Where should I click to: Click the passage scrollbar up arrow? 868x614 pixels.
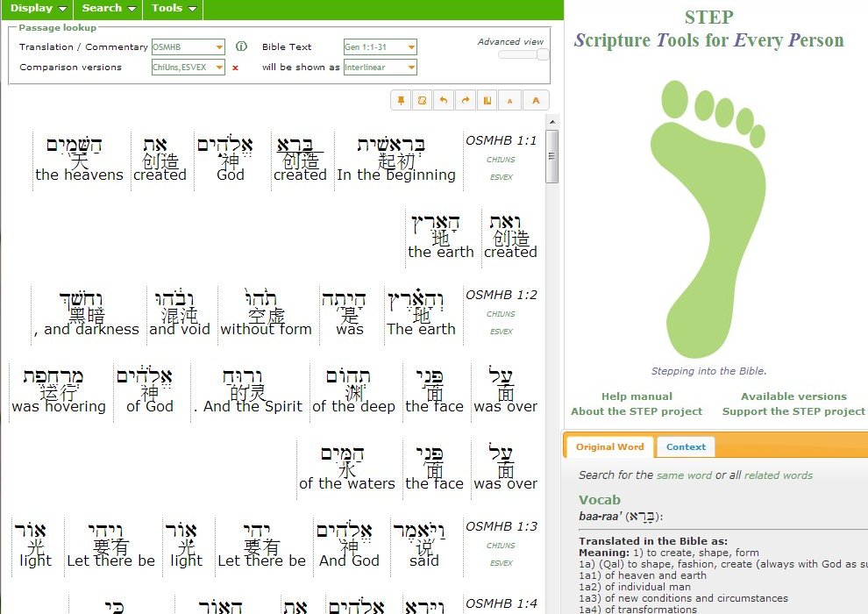pyautogui.click(x=551, y=121)
